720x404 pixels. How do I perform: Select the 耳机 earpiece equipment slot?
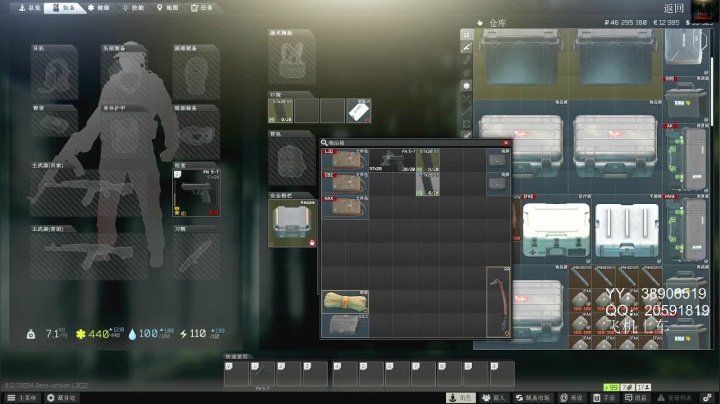click(54, 73)
